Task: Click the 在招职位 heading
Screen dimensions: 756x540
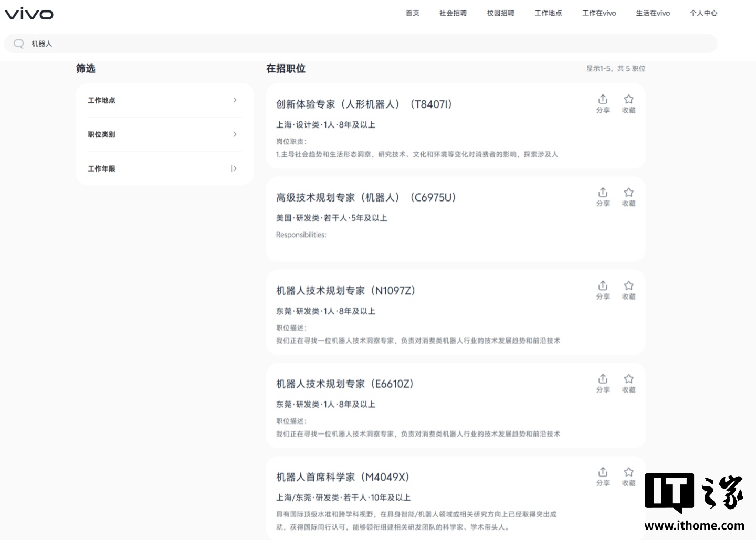Action: 286,69
